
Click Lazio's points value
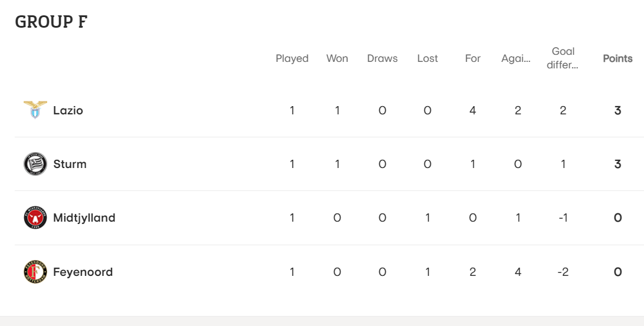tap(617, 110)
